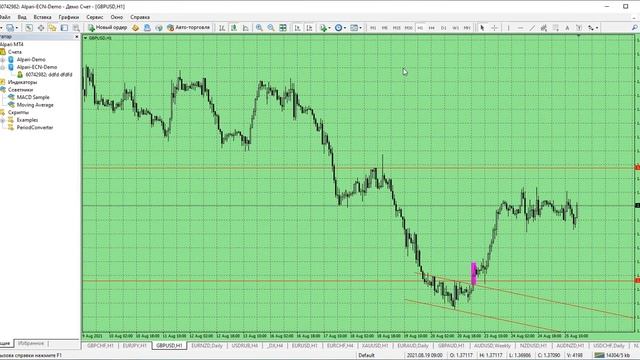
Task: Toggle the Navigator panel toolbar icon
Action: (53, 28)
